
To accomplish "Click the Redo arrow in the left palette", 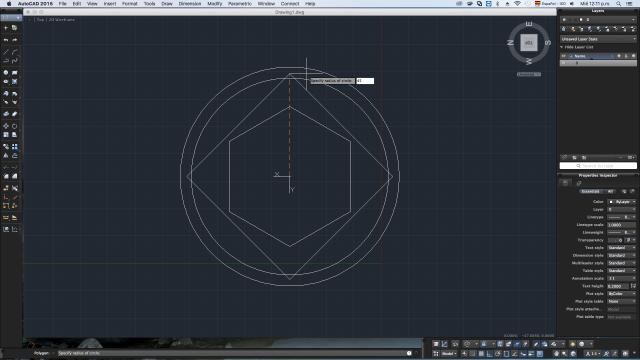I will [x=15, y=40].
